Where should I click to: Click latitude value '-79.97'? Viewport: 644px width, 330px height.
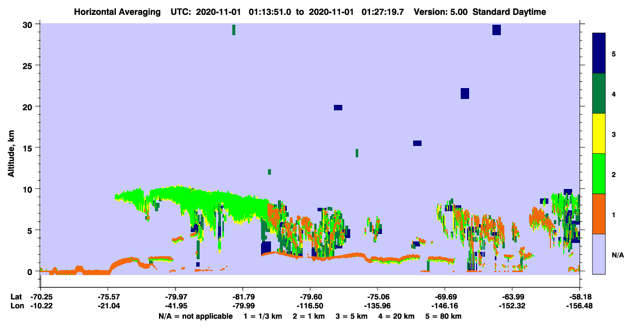pyautogui.click(x=175, y=297)
